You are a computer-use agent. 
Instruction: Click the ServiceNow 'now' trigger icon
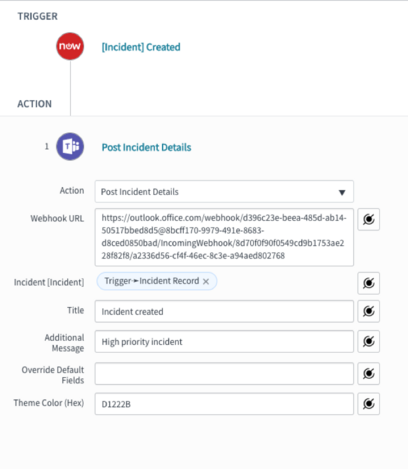(x=70, y=46)
